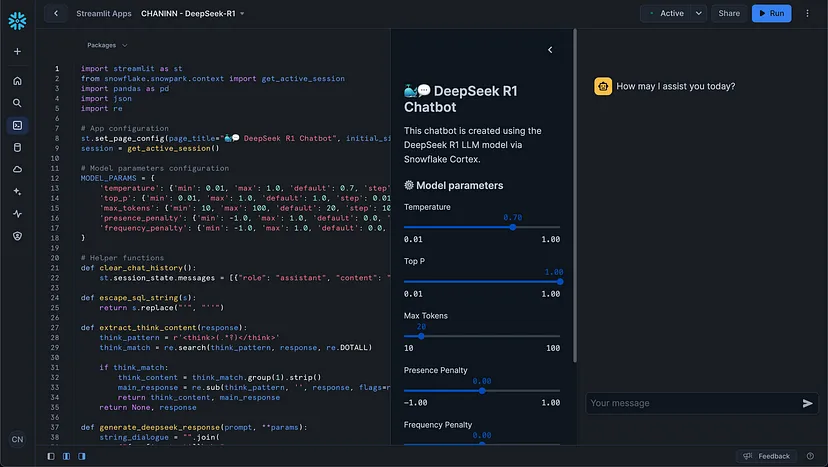The width and height of the screenshot is (828, 467).
Task: Click the Active warehouse status button
Action: tap(667, 13)
